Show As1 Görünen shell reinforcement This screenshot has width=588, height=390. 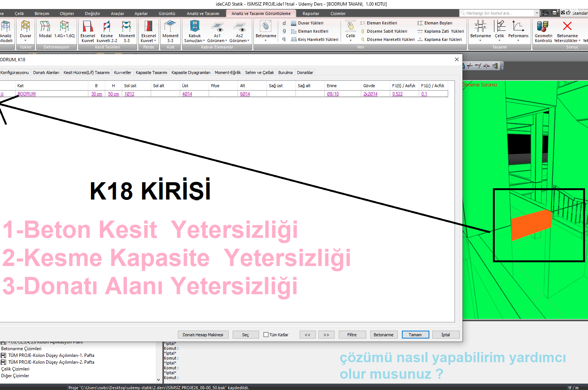click(217, 32)
